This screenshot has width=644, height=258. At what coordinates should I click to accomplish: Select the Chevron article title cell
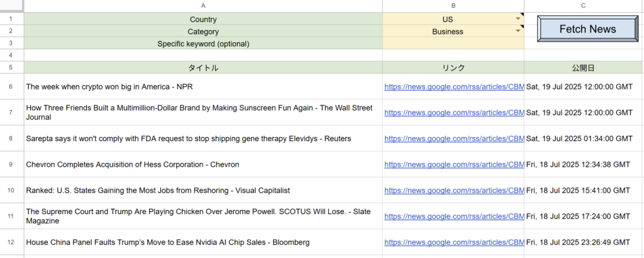203,164
